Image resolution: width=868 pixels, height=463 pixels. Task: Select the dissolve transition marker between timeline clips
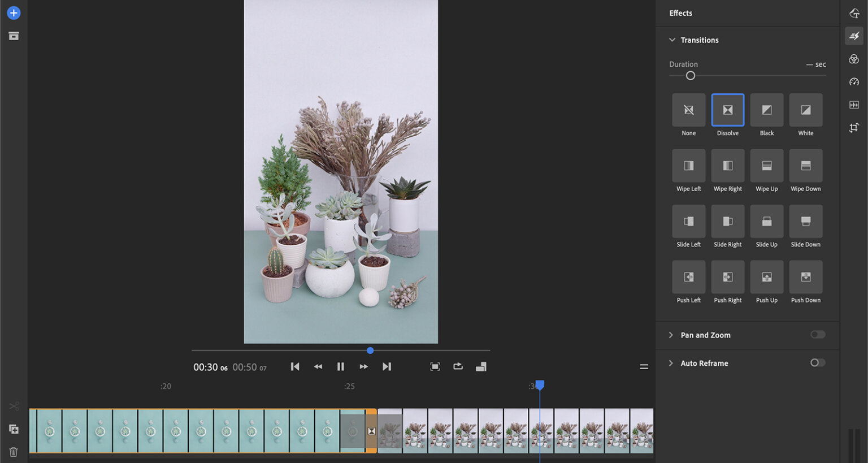pos(371,431)
